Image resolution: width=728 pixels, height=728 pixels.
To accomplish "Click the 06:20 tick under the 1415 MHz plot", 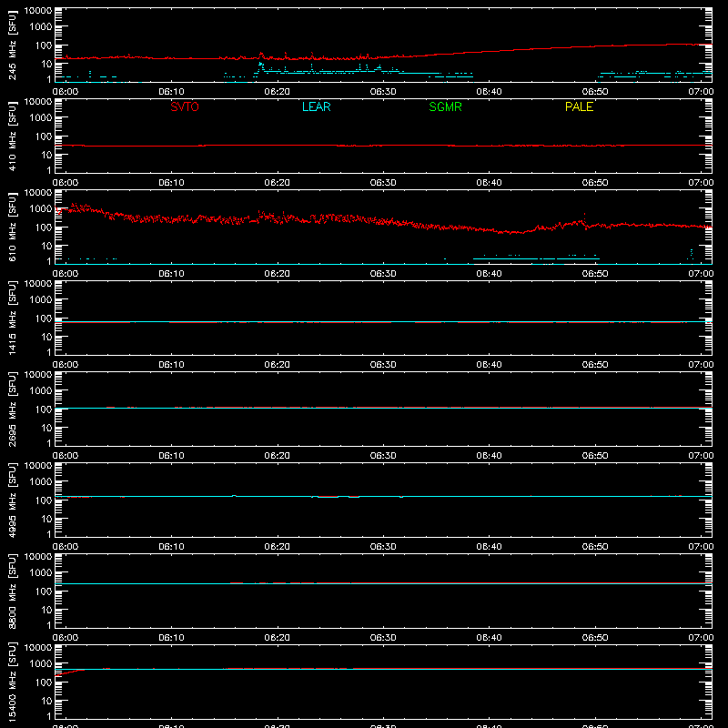I will [278, 365].
